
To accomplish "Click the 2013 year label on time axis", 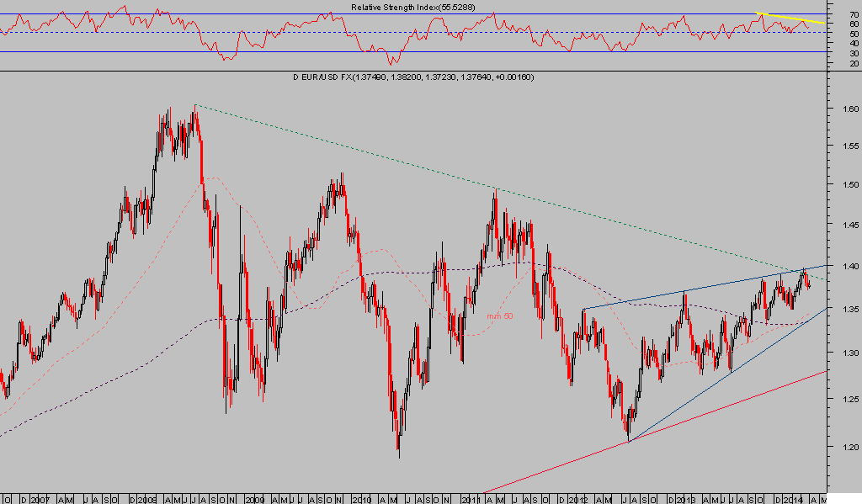I will [688, 499].
